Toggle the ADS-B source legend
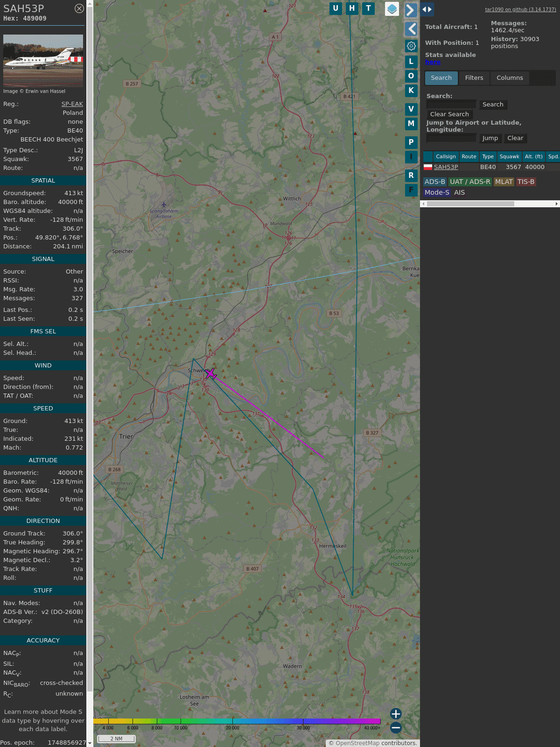Viewport: 560px width, 747px height. [x=435, y=182]
